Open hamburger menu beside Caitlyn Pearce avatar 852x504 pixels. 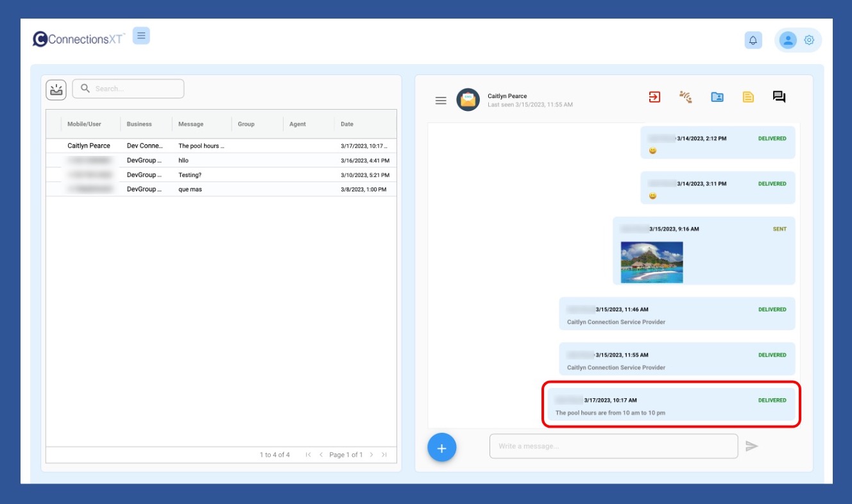[x=441, y=101]
